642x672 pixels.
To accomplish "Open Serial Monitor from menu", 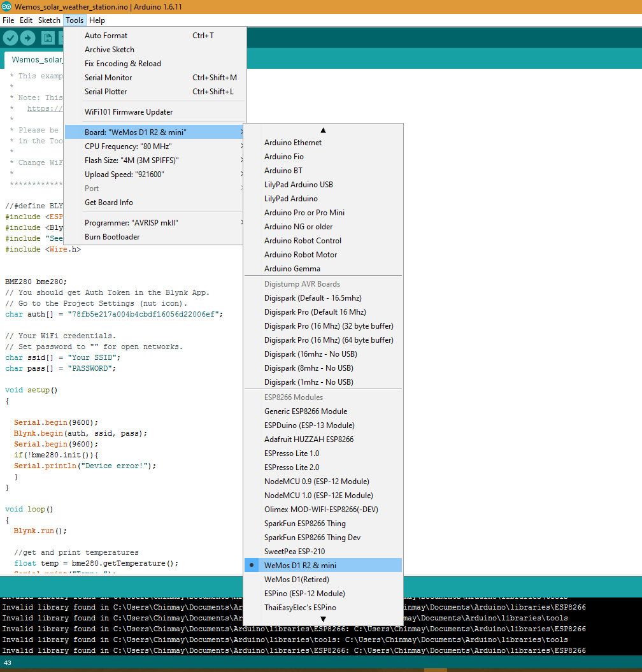I will point(155,78).
